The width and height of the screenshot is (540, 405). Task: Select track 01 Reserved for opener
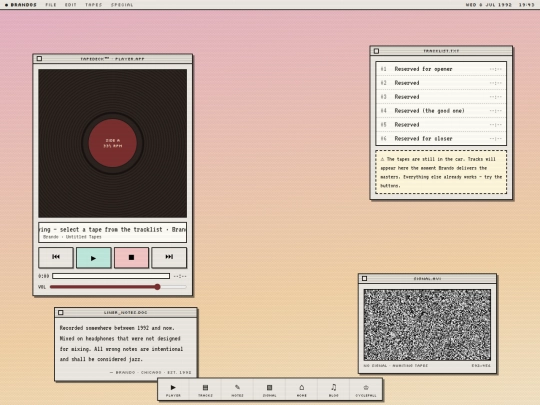click(x=441, y=69)
